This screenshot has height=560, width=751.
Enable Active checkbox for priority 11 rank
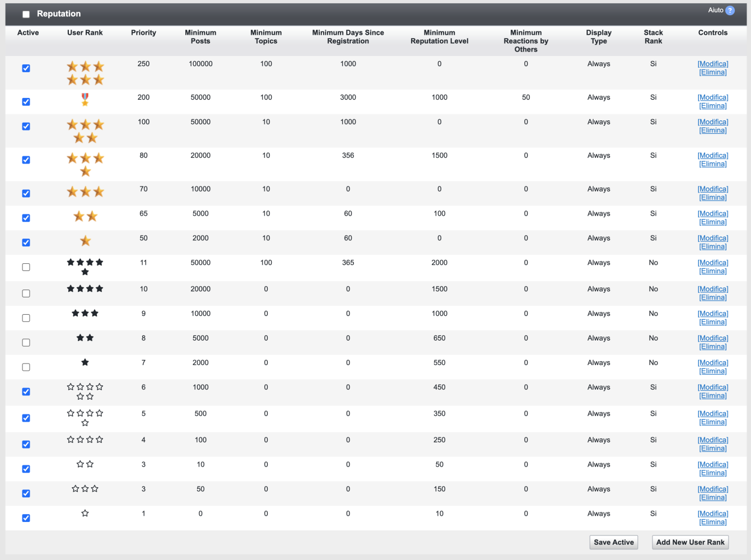(26, 267)
